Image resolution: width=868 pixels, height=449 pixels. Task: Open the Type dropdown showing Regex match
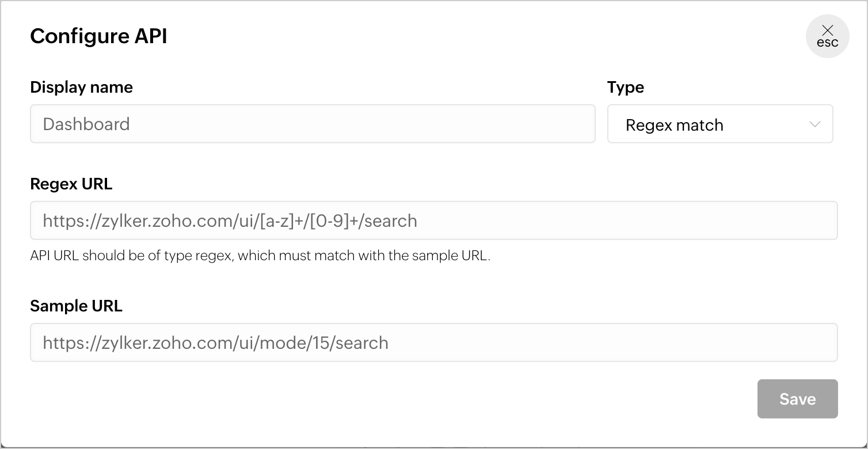719,124
